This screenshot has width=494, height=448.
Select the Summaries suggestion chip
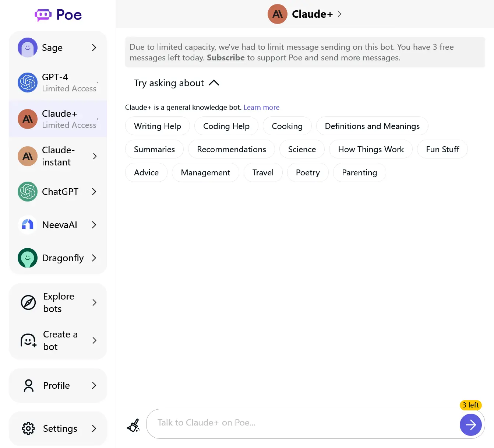click(154, 149)
